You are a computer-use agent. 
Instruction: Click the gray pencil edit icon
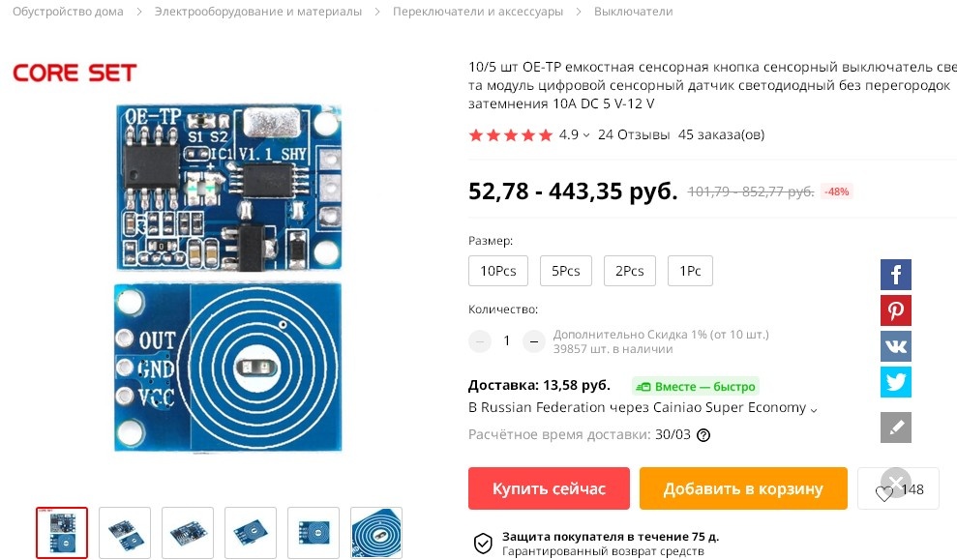pos(895,427)
